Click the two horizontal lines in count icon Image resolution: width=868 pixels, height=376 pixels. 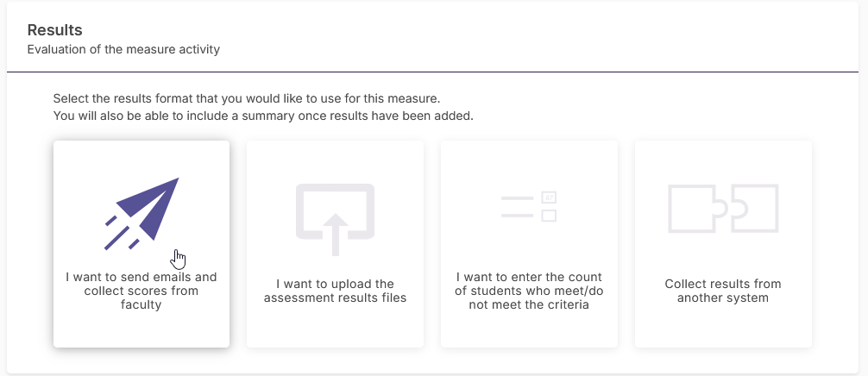pos(517,207)
